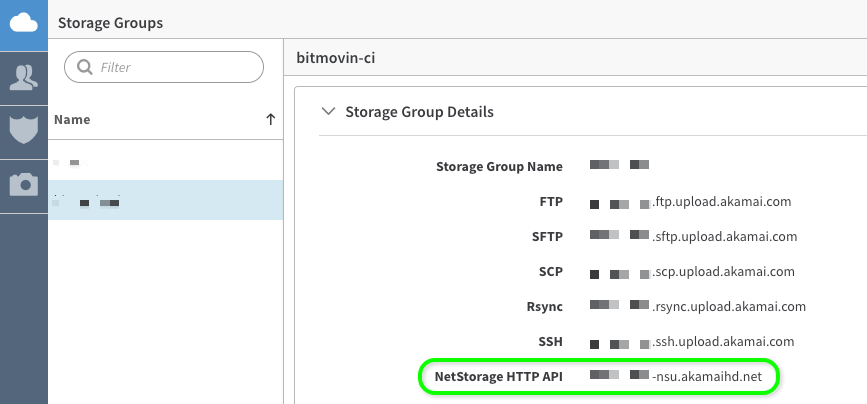Open the camera snapshot sidebar icon
Viewport: 867px width, 404px height.
(23, 185)
